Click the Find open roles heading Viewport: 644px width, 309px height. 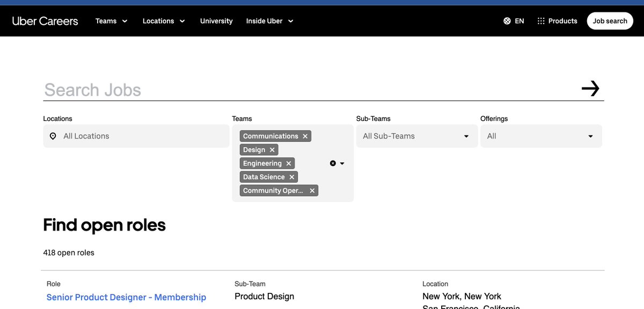[104, 225]
